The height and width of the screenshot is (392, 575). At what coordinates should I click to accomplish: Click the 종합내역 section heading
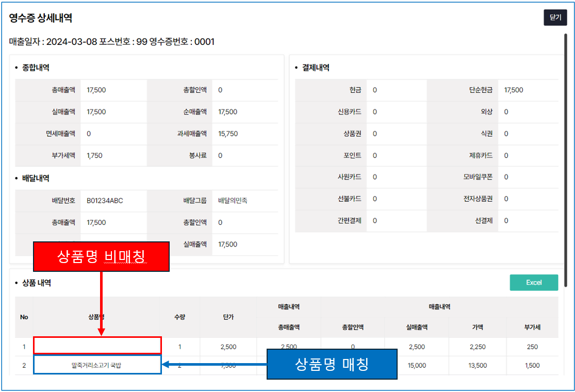coord(36,68)
